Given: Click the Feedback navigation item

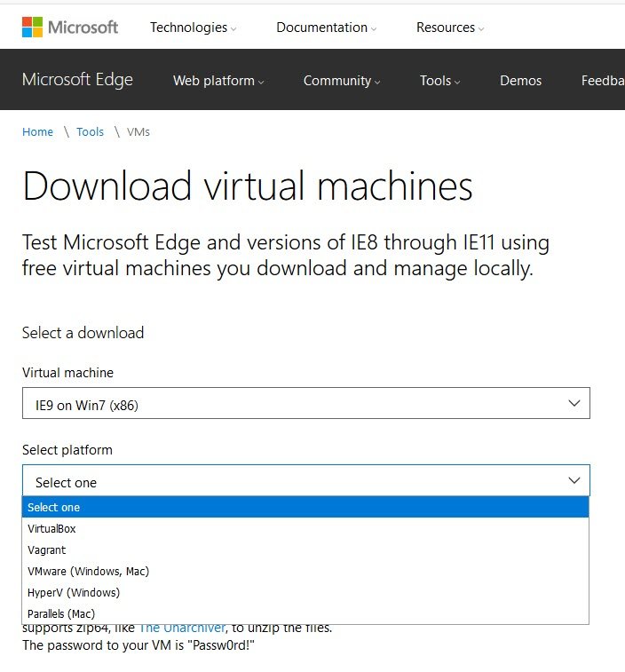Looking at the screenshot, I should (603, 81).
